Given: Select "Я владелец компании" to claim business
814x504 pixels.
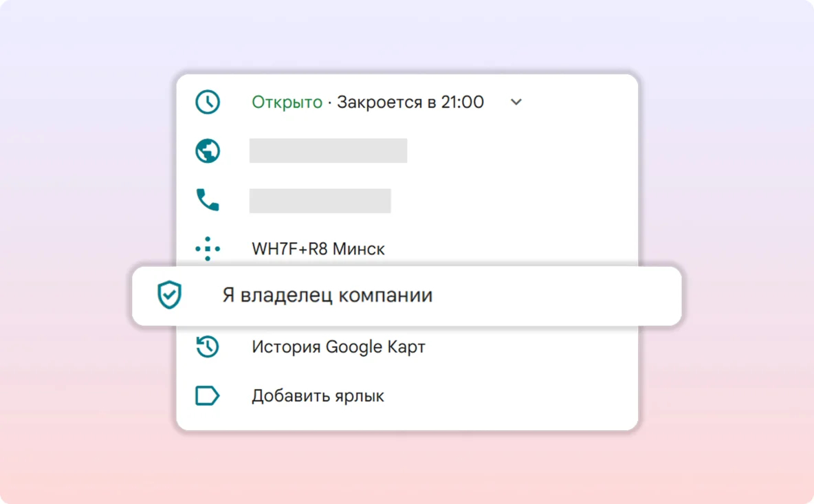Looking at the screenshot, I should click(327, 296).
